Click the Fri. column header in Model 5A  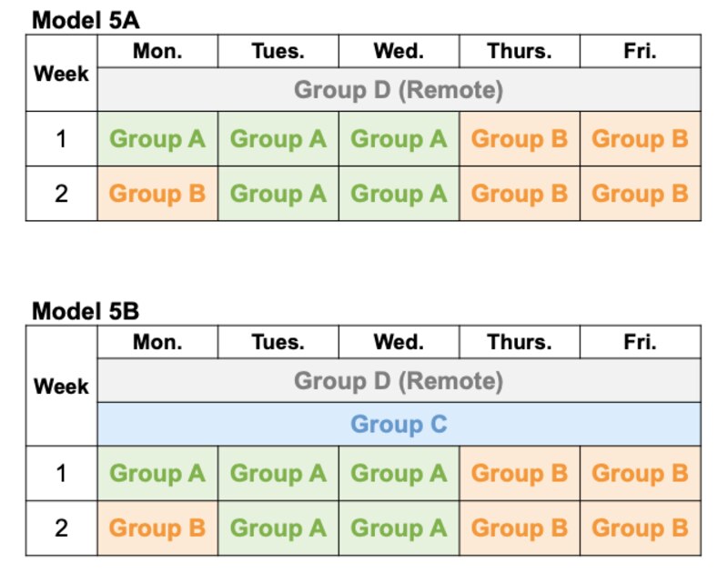[x=640, y=50]
